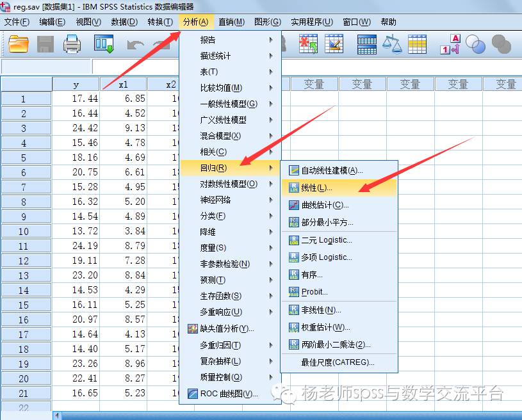Click the x1 column header

(124, 83)
